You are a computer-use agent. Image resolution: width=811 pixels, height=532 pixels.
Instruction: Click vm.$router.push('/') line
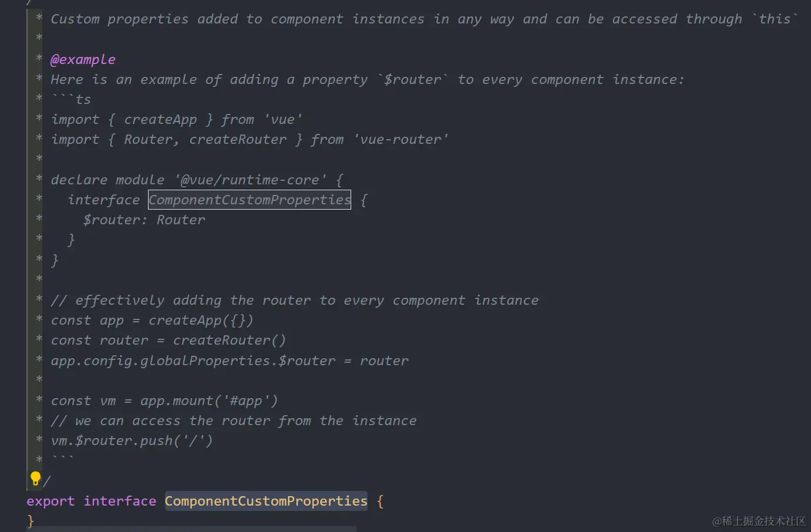point(132,440)
